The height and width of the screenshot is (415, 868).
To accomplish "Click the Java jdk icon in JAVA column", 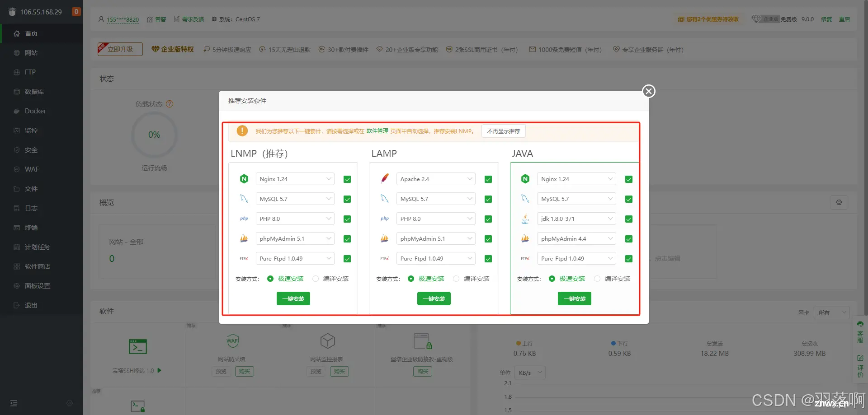I will (x=525, y=219).
